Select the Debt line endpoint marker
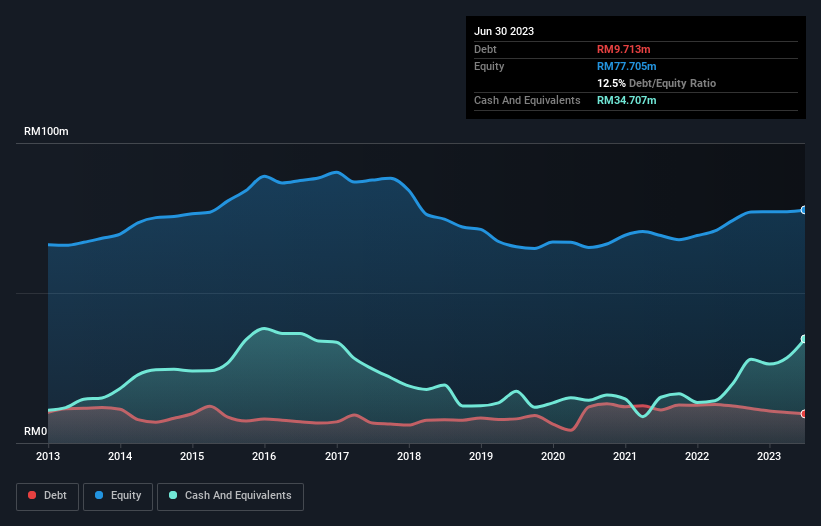The width and height of the screenshot is (821, 526). click(x=804, y=413)
